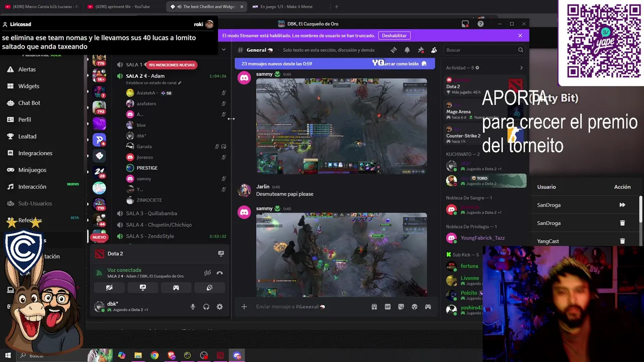The image size is (644, 362).
Task: Edit channel status pencil under SALA 2
Action: coord(180,83)
